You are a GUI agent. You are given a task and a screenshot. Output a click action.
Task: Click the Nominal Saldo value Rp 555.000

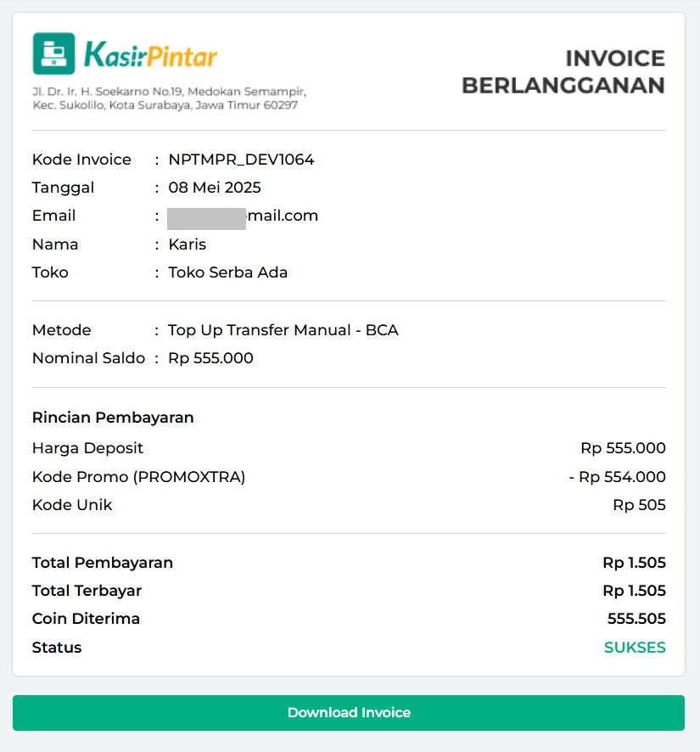[210, 358]
